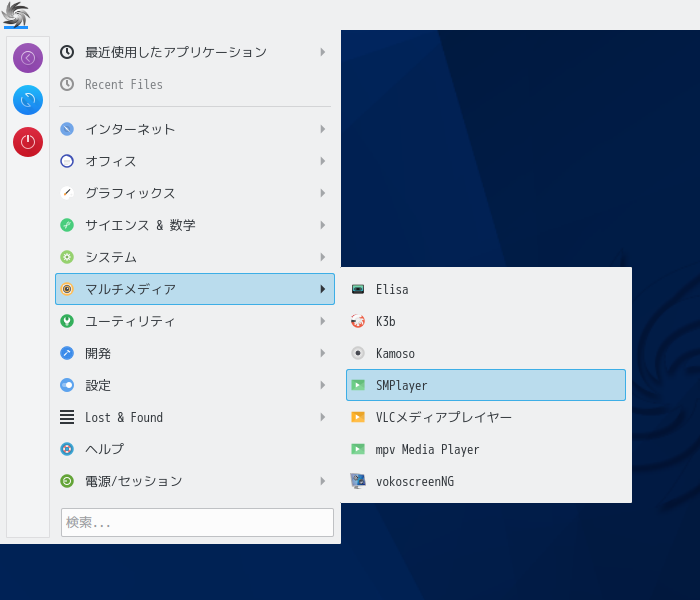Open the グラフィックス category
Image resolution: width=700 pixels, height=600 pixels.
[x=195, y=193]
